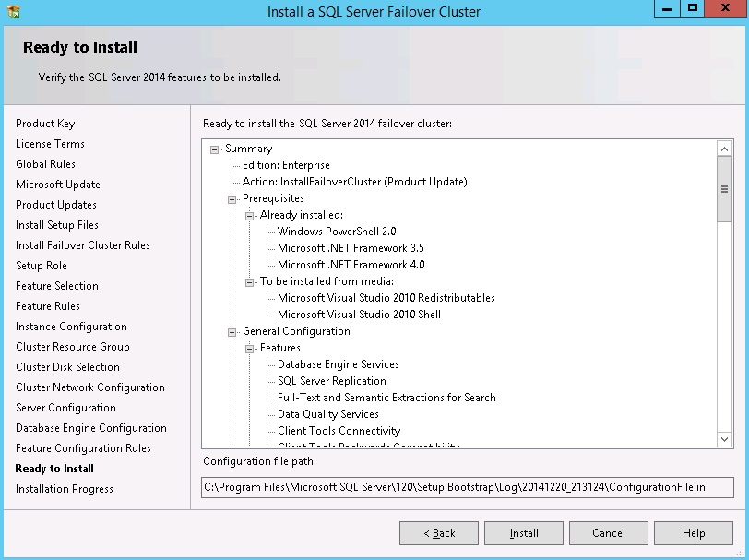Go back with the Back button

[438, 532]
